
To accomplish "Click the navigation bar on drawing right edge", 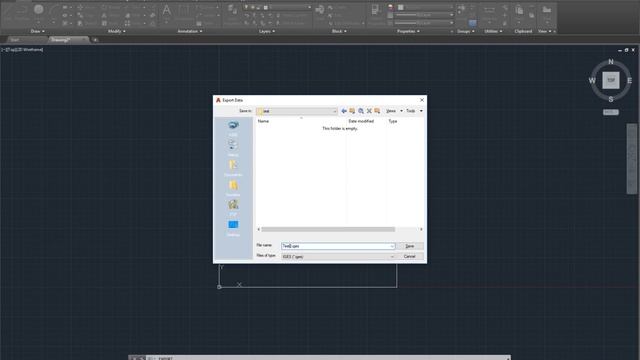I will tap(632, 158).
